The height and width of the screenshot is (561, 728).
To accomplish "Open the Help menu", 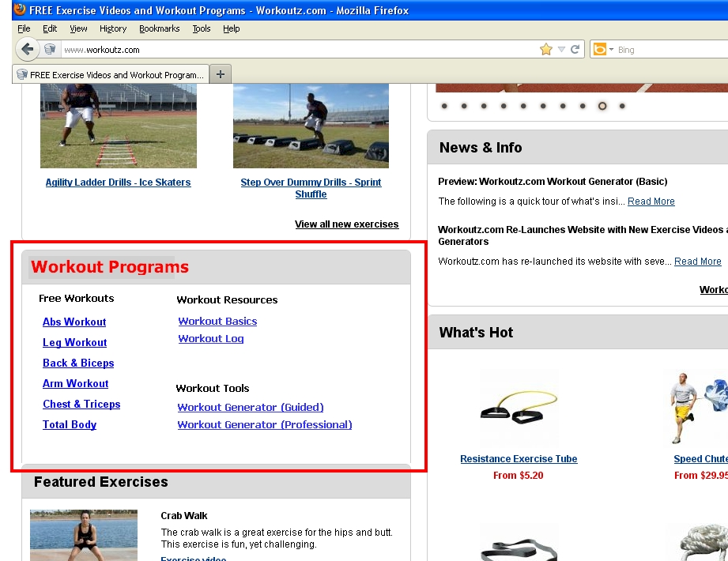I will [x=232, y=28].
